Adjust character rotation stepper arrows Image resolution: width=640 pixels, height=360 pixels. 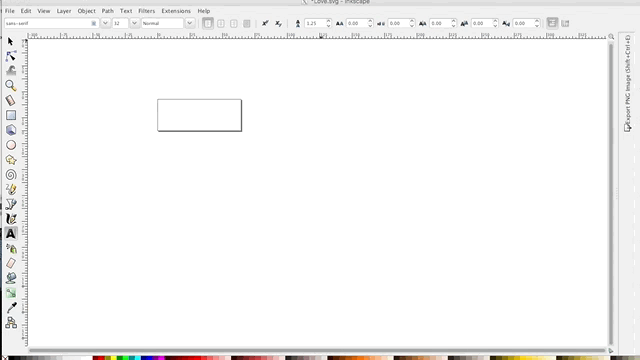(537, 23)
